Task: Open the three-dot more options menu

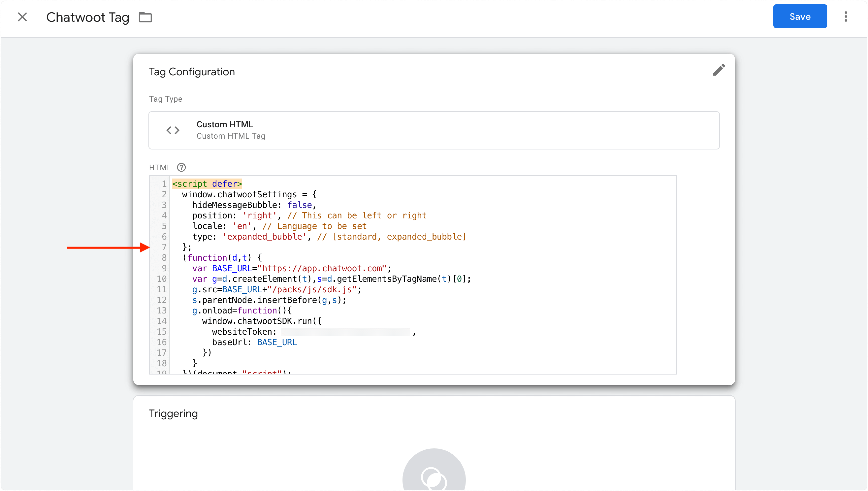Action: tap(845, 16)
